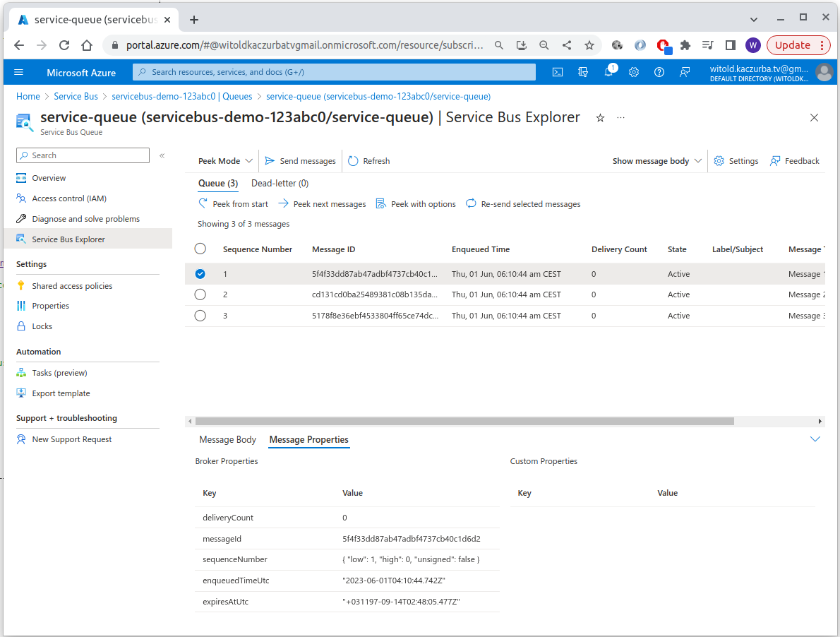Open the Peek Mode dropdown

225,161
